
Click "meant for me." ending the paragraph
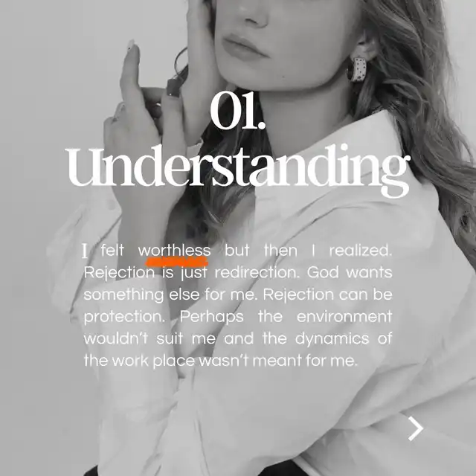[306, 361]
